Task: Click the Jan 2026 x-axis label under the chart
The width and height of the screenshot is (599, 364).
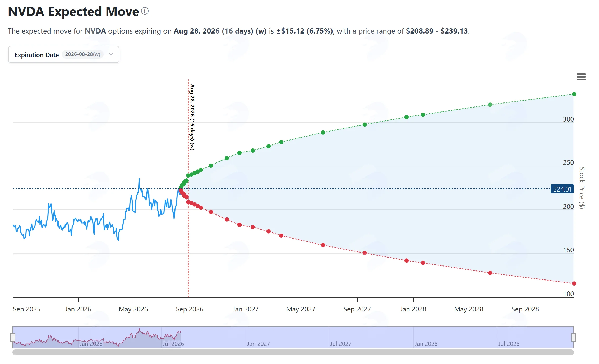Action: pos(78,309)
